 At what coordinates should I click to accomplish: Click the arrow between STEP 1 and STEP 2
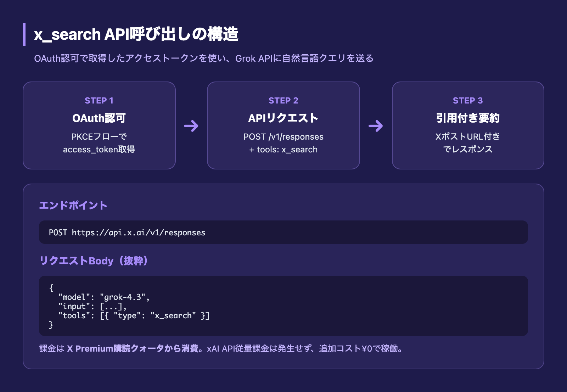pos(191,126)
